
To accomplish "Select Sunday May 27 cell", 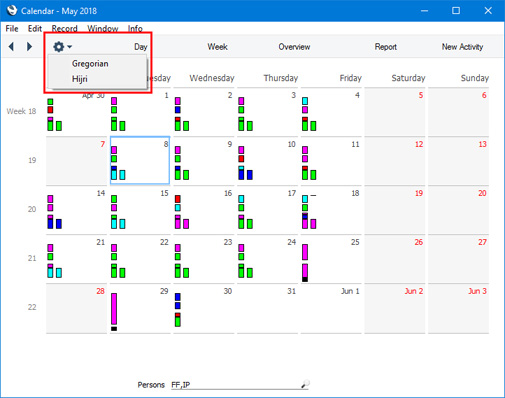I will click(458, 259).
